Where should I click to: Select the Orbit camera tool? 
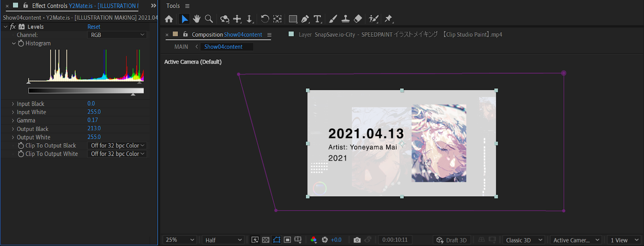pyautogui.click(x=225, y=19)
